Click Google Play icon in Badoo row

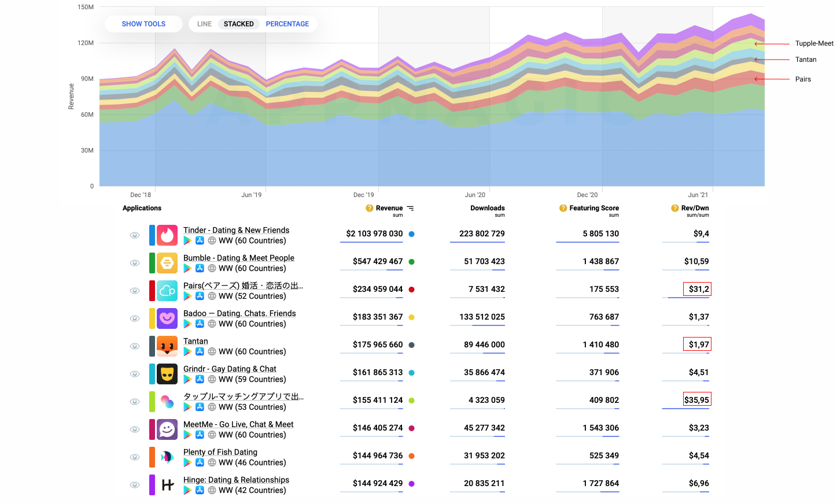187,324
